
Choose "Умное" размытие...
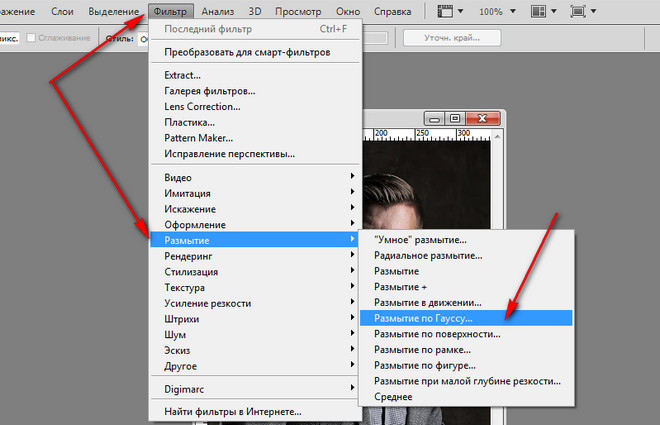[466, 240]
